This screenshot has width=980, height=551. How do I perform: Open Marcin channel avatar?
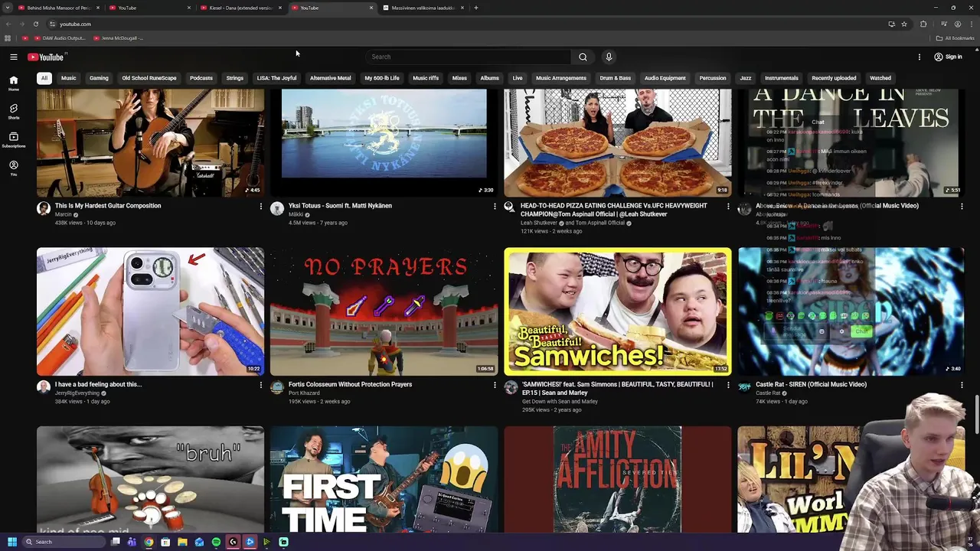click(44, 209)
